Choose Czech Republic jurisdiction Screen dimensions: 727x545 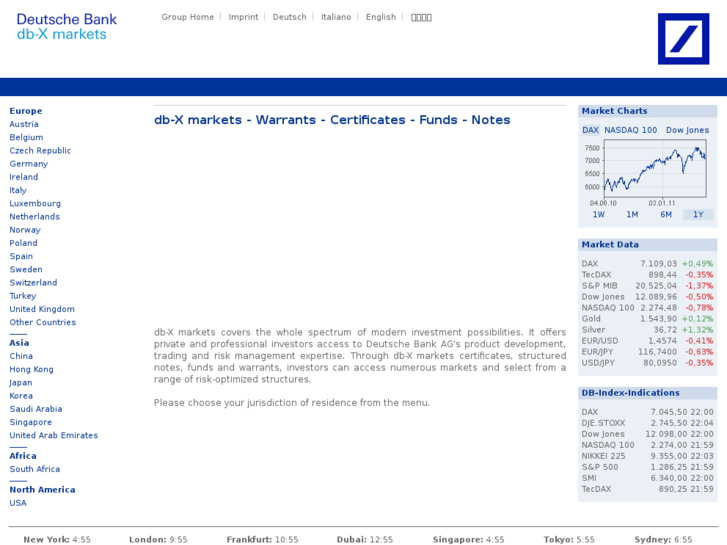[40, 151]
